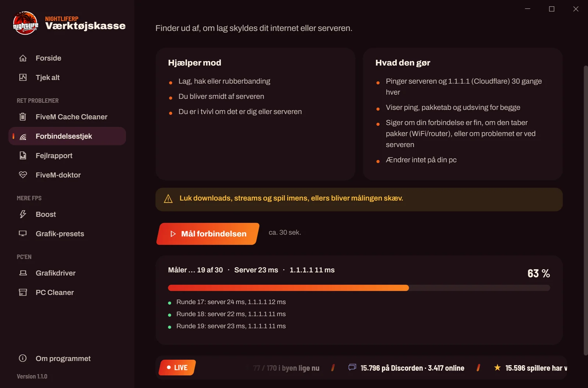The width and height of the screenshot is (588, 388).
Task: Select the Forbindelsestjek menu item
Action: pyautogui.click(x=67, y=136)
